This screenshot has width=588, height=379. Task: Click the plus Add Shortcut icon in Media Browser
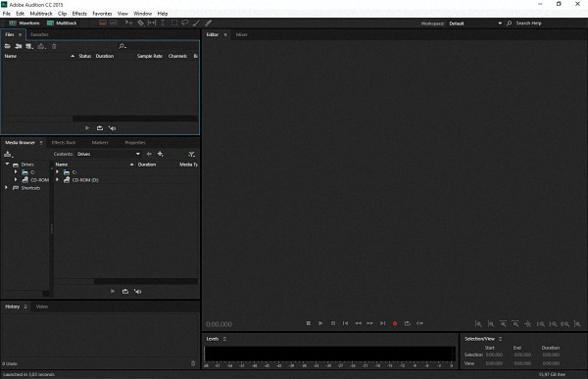click(161, 154)
